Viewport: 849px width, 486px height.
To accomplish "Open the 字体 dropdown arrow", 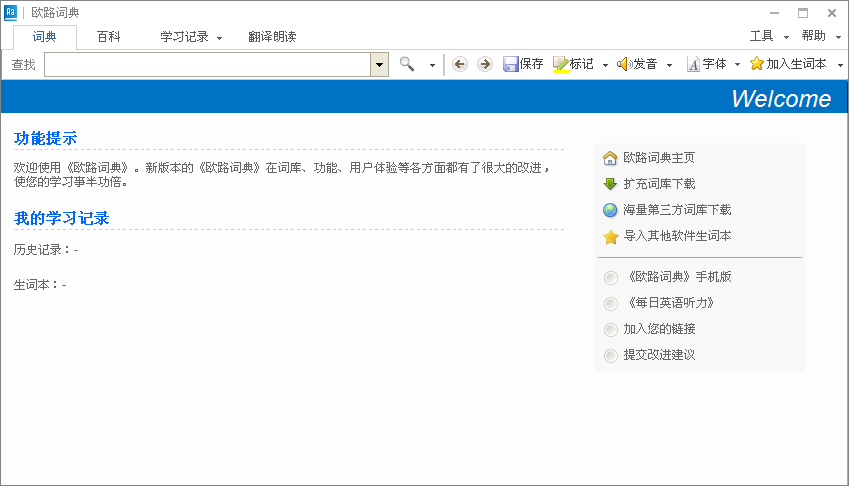I will [737, 65].
